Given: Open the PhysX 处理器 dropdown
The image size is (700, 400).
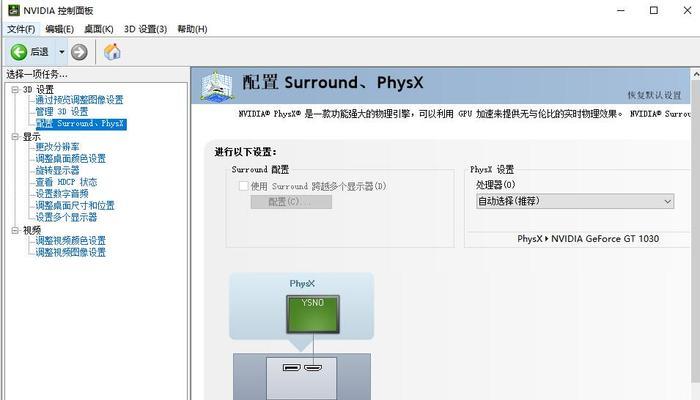Looking at the screenshot, I should [575, 201].
